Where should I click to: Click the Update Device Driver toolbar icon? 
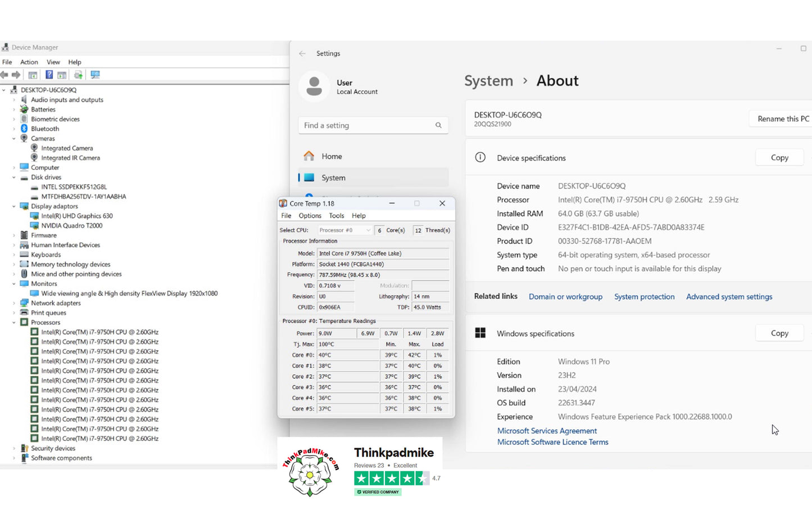pos(78,75)
